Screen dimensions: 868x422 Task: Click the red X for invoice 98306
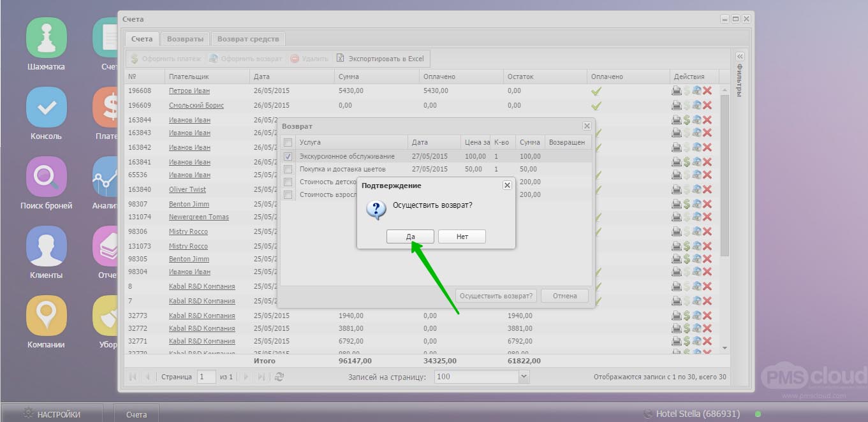707,232
